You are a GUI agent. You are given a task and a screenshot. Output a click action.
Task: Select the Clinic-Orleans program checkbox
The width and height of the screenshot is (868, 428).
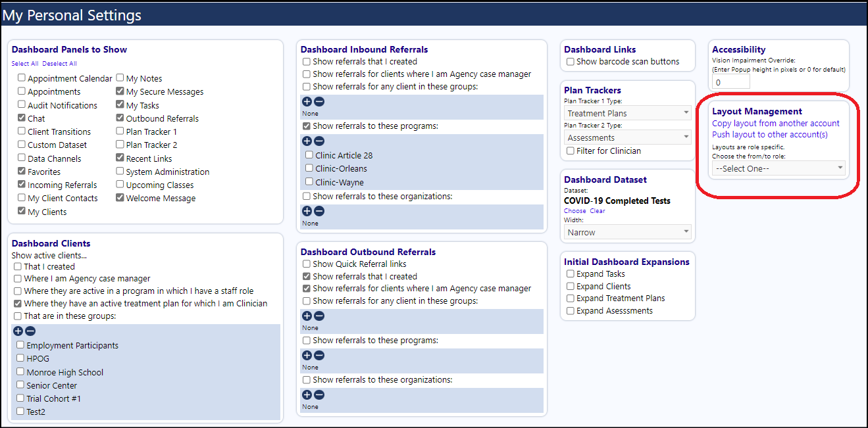[309, 169]
